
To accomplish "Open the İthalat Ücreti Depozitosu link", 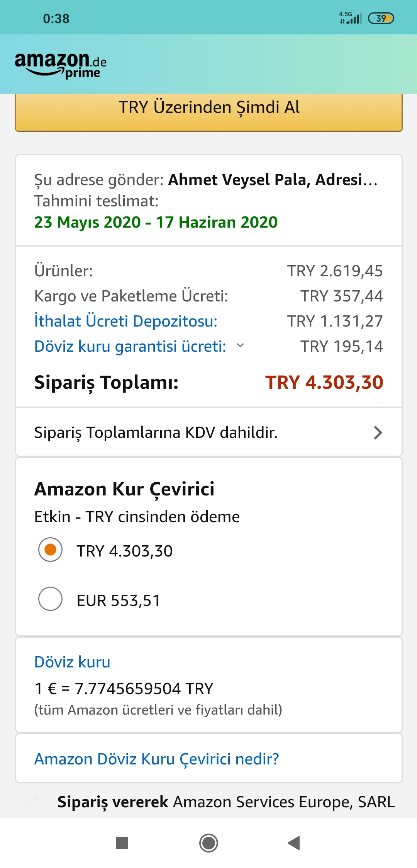I will [x=126, y=321].
